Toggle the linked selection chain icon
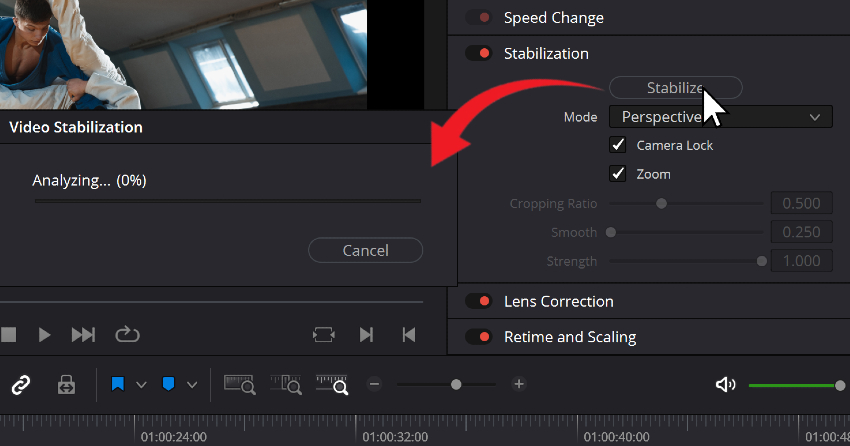Viewport: 850px width, 446px height. (21, 385)
